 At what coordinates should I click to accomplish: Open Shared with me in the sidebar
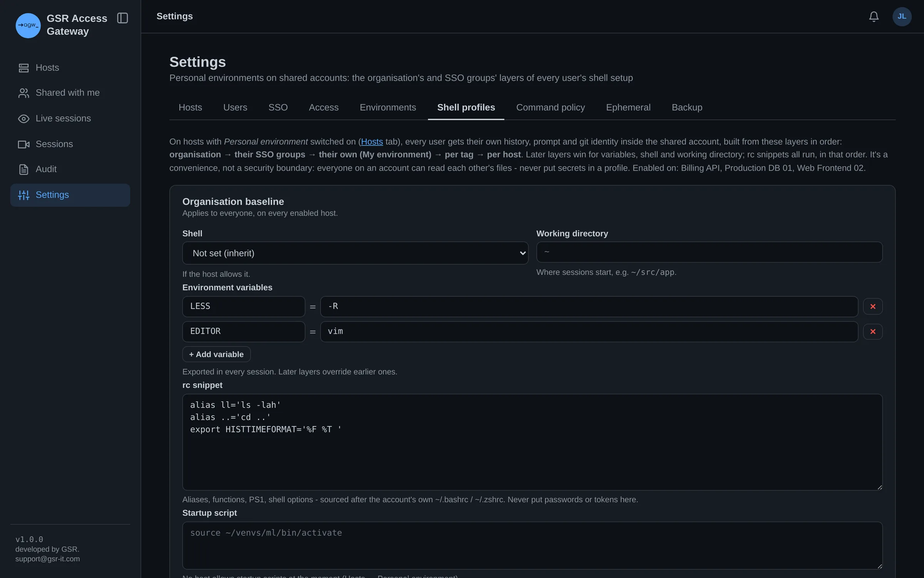click(x=70, y=93)
